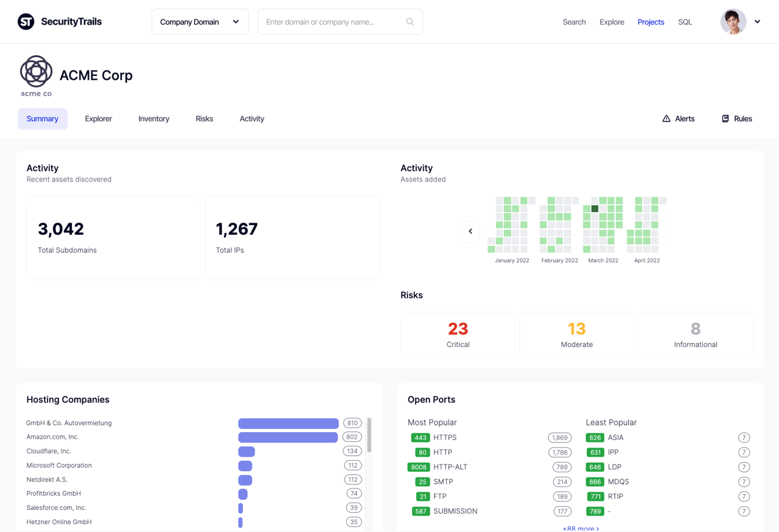Switch to the Explorer tab

99,119
